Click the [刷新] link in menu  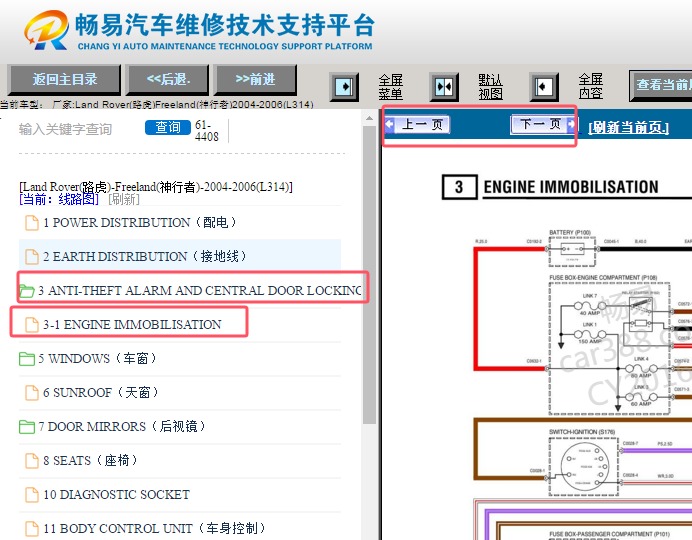click(124, 199)
